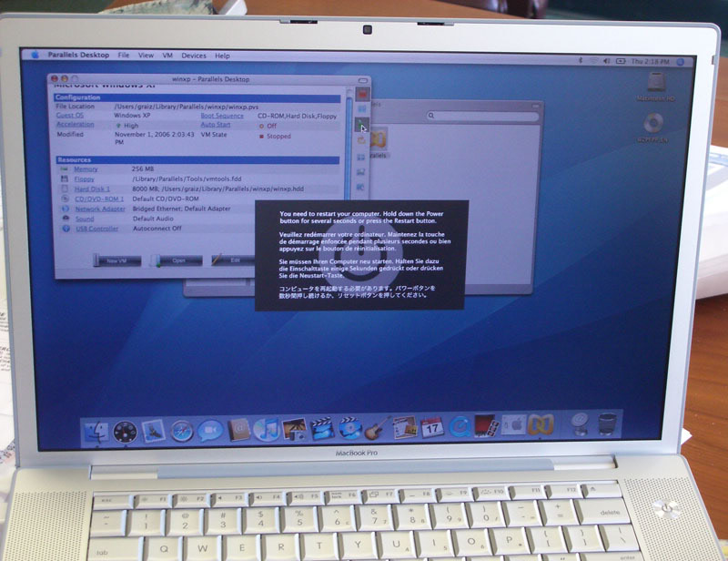This screenshot has width=728, height=561.
Task: Click the red Power Off icon in Parallels sidebar
Action: coord(362,95)
